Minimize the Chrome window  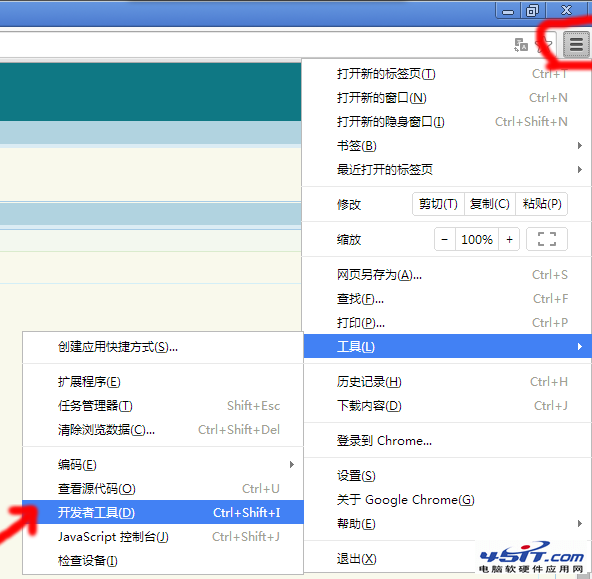[x=508, y=11]
